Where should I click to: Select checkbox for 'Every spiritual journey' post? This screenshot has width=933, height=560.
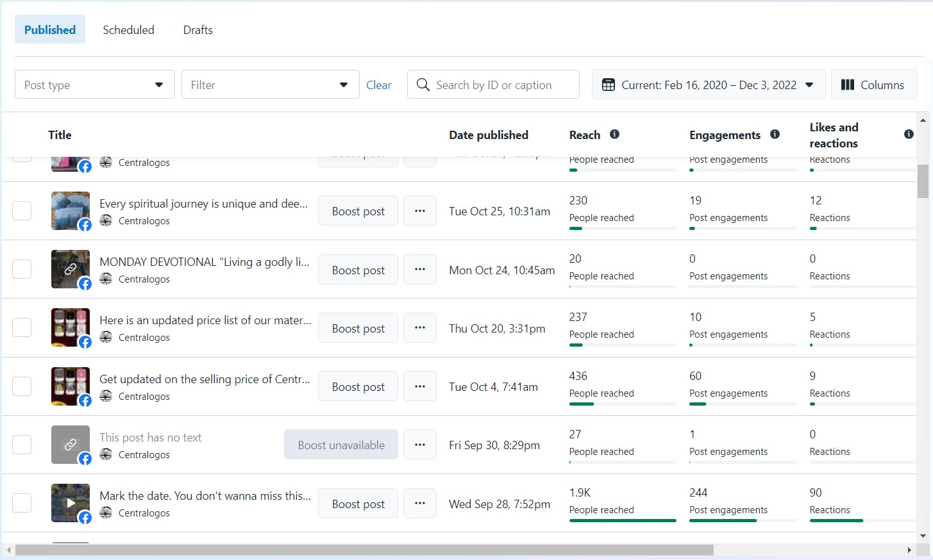(22, 211)
